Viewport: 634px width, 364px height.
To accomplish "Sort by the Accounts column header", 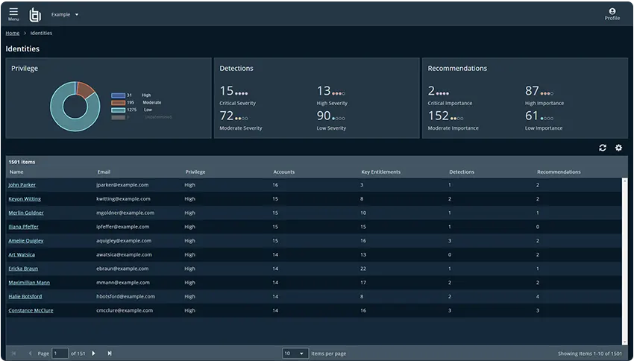I will (x=284, y=172).
